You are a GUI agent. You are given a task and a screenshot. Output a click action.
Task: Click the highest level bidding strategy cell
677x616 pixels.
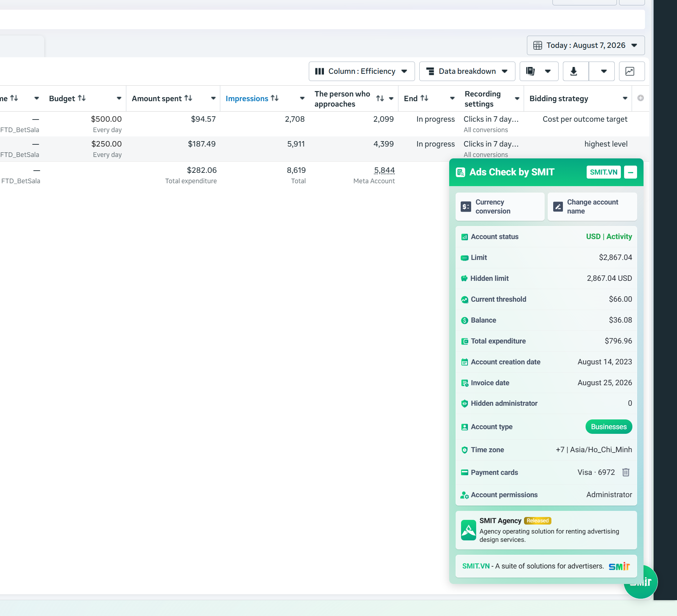[x=606, y=144]
